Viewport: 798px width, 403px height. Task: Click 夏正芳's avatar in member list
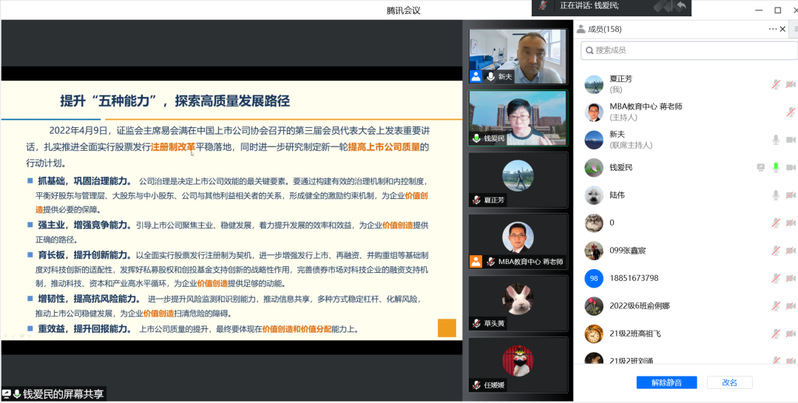[x=594, y=84]
